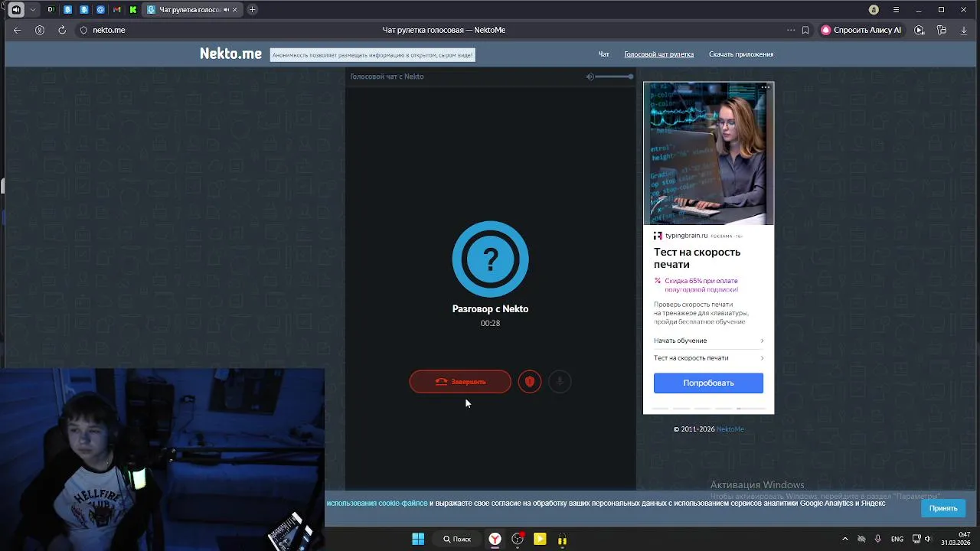980x551 pixels.
Task: Adjust the voice chat volume slider
Action: 614,77
